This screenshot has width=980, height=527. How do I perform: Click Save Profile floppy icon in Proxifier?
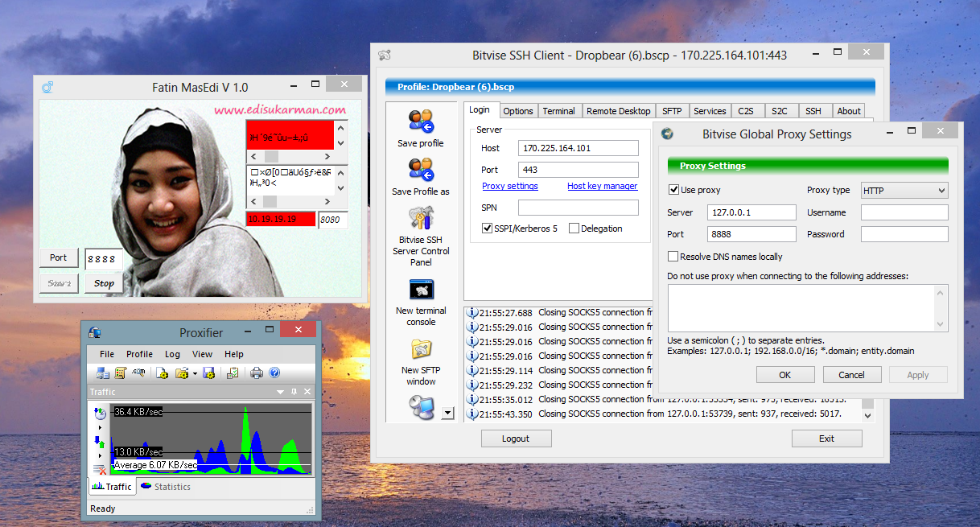tap(208, 373)
